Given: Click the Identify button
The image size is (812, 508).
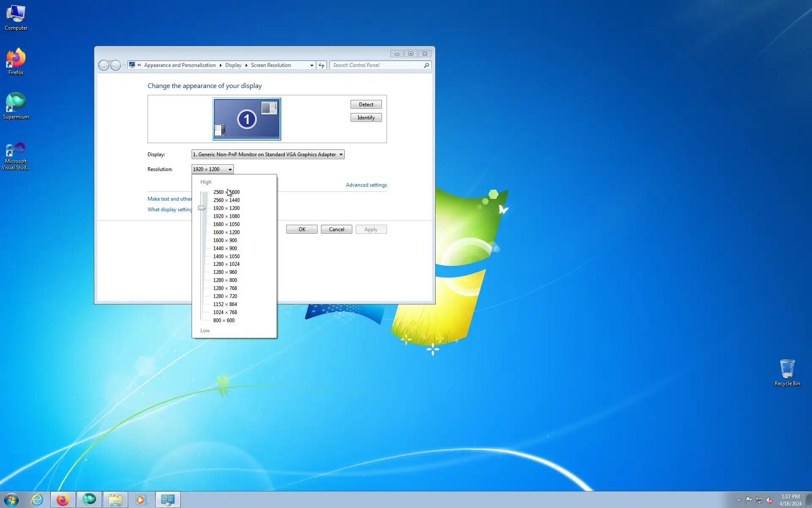Looking at the screenshot, I should point(366,118).
